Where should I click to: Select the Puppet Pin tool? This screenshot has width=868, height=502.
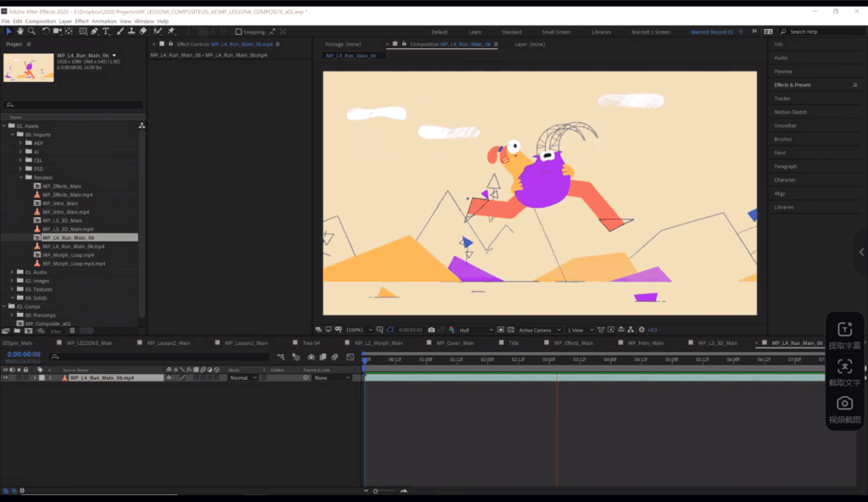click(x=171, y=31)
